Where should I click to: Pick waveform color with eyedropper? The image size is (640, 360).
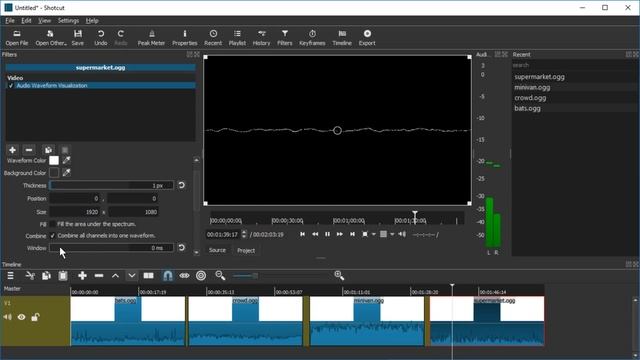66,160
